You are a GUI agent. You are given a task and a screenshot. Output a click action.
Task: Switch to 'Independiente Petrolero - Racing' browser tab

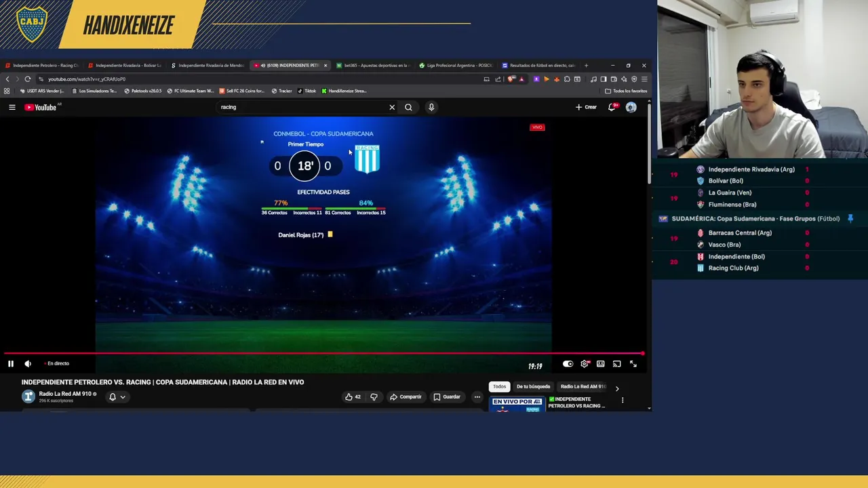[43, 66]
